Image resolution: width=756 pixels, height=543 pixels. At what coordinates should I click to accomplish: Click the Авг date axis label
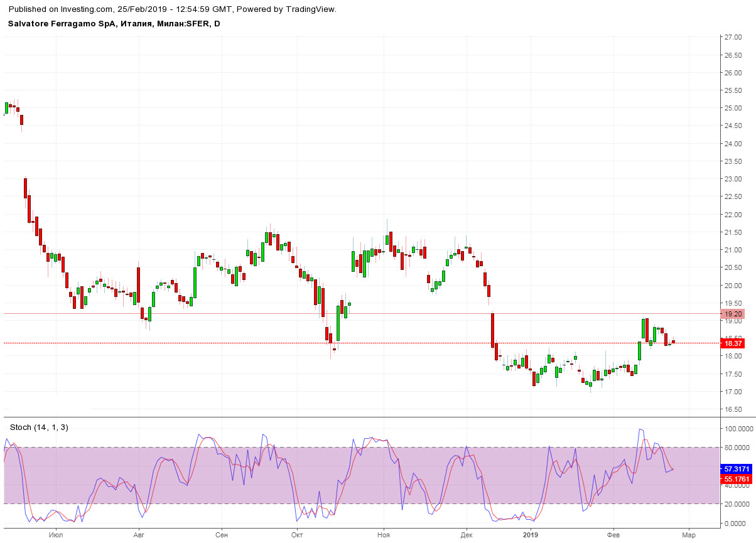tap(139, 535)
